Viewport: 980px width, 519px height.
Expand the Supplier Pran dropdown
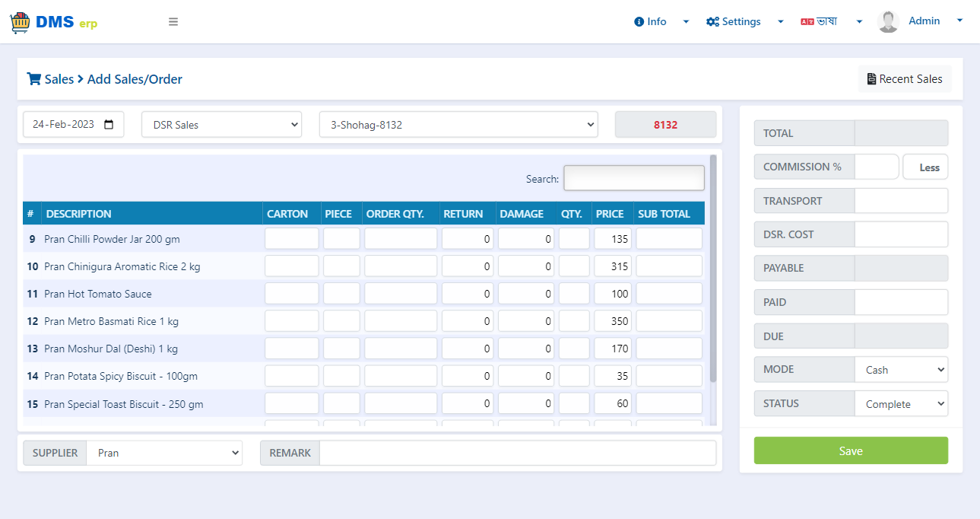pos(164,453)
